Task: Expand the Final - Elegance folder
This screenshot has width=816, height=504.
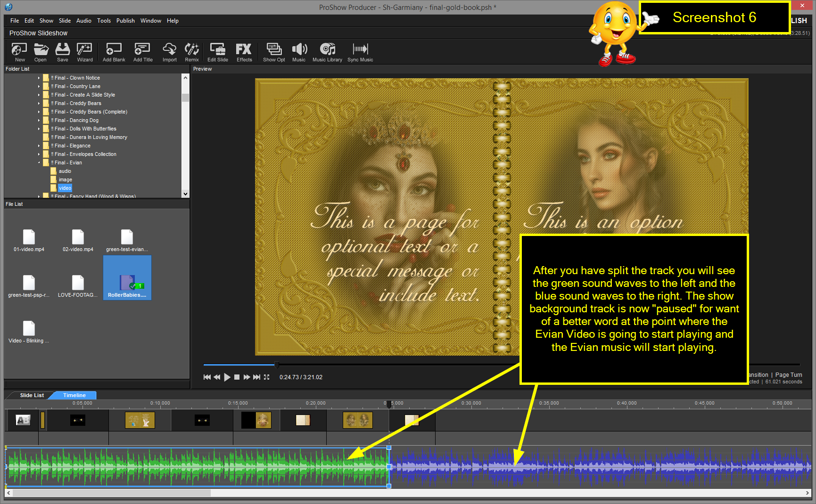Action: 39,146
